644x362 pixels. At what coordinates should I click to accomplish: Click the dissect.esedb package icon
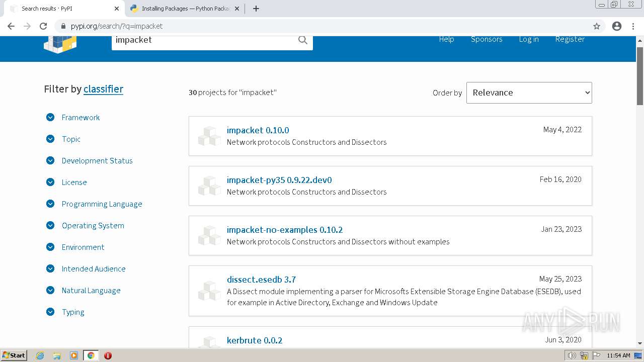click(209, 291)
